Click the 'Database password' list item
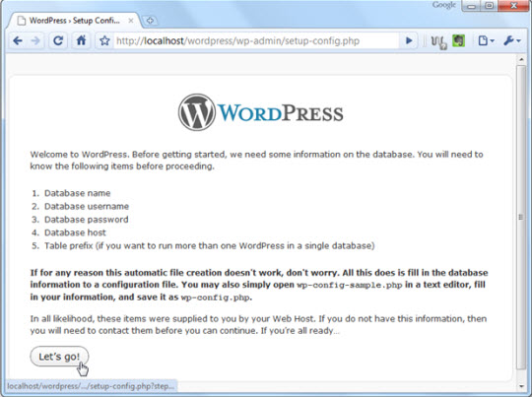This screenshot has height=397, width=532. coord(86,220)
